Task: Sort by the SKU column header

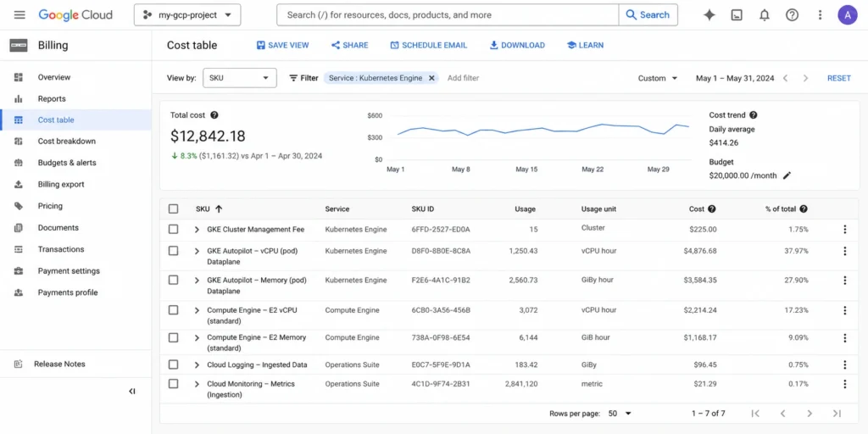Action: (x=209, y=209)
